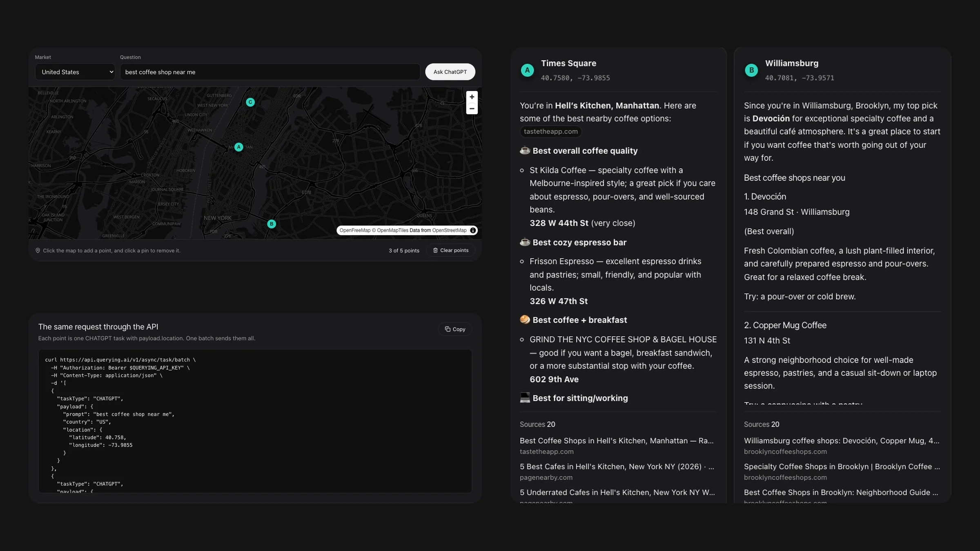Remove map pin B near Williamsburg
The image size is (980, 551).
[272, 224]
